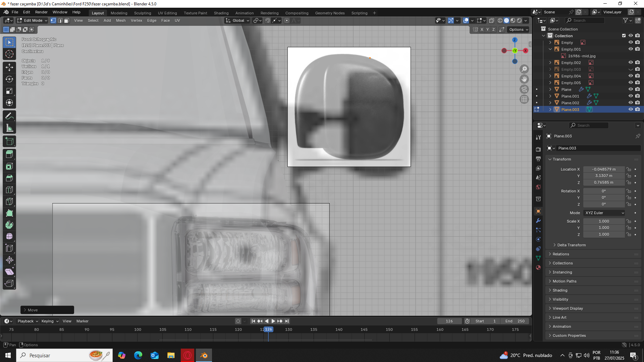Select the Knife tool

pyautogui.click(x=9, y=201)
